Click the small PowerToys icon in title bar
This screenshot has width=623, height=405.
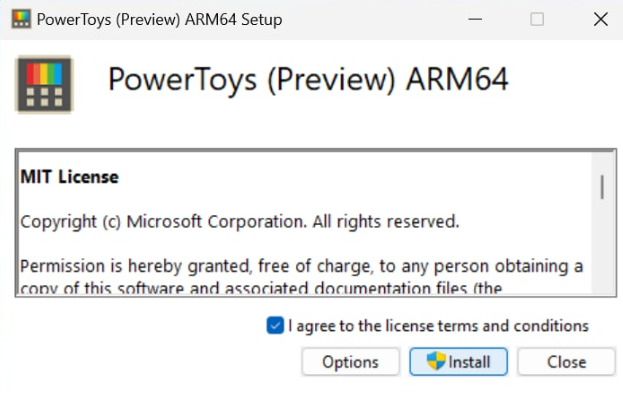(21, 19)
